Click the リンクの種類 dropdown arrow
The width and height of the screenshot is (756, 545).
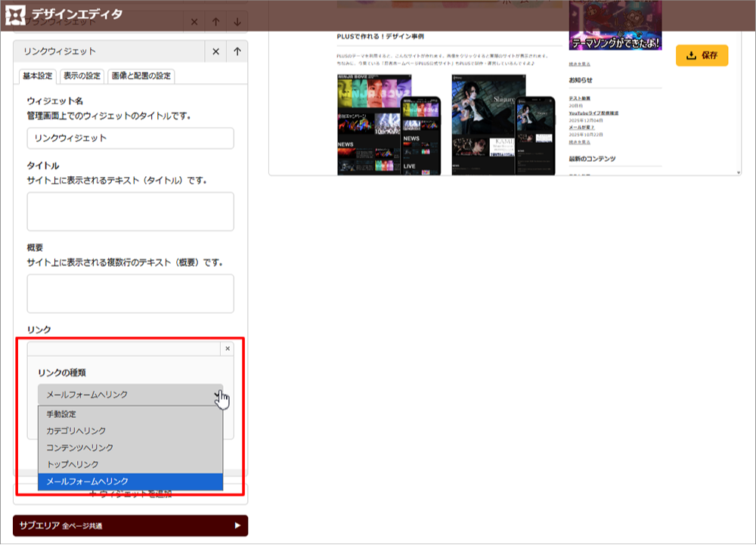[x=217, y=395]
